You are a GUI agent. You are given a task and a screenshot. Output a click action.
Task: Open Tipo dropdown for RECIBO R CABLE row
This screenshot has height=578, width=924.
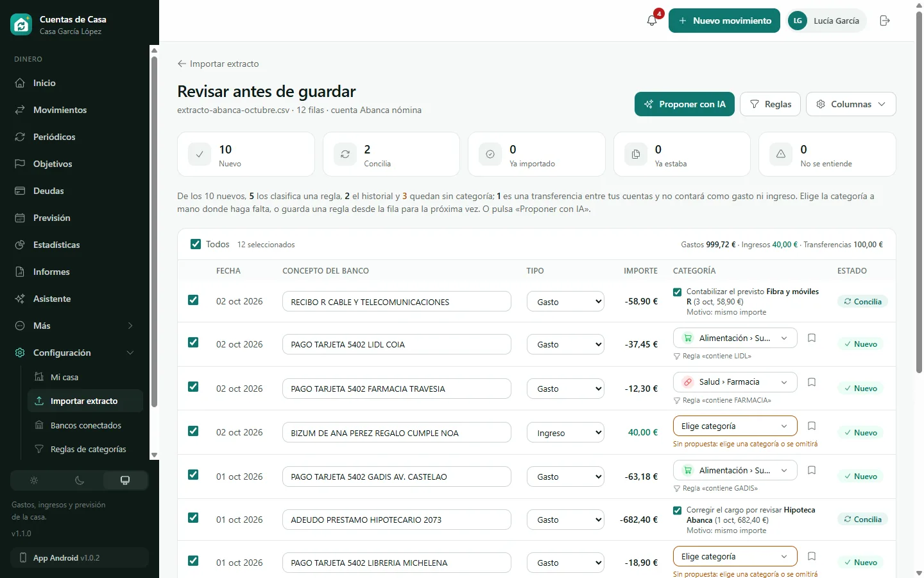coord(565,302)
